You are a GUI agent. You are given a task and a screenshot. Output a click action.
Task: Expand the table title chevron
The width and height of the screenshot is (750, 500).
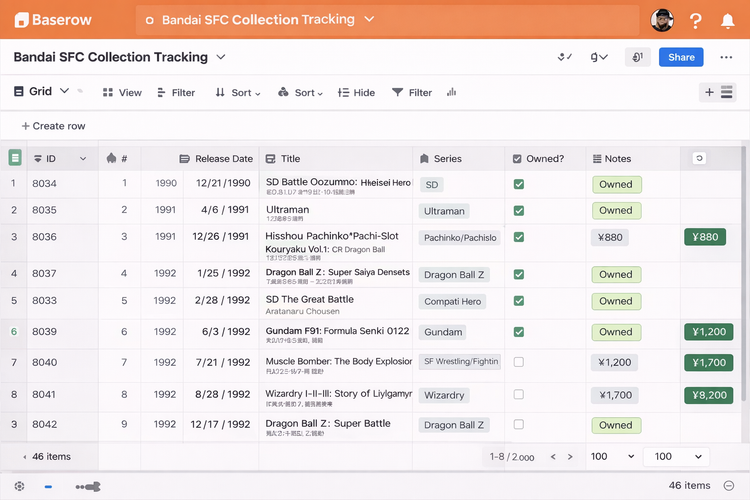(221, 57)
